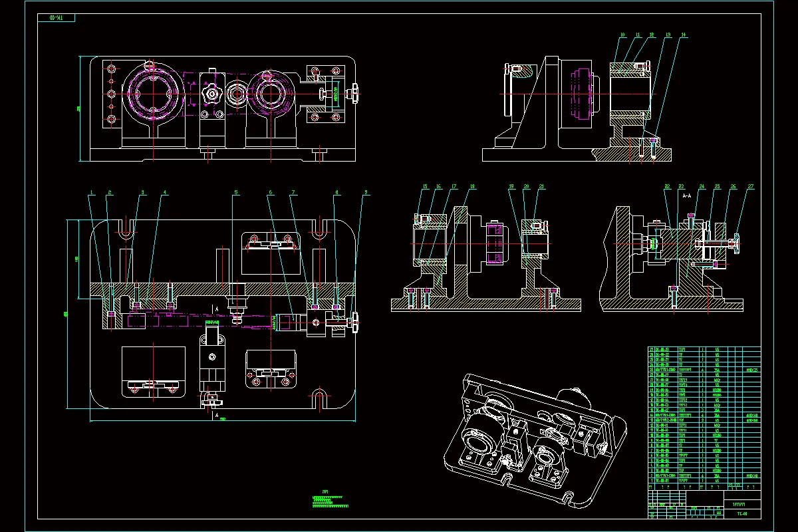The image size is (798, 532).
Task: Pick part callout number 4
Action: pyautogui.click(x=165, y=193)
